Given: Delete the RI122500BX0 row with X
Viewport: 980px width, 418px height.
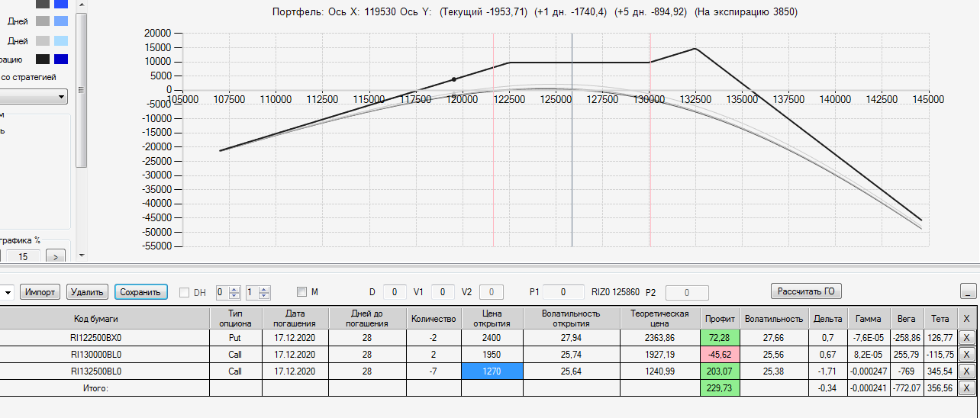Looking at the screenshot, I should coord(967,338).
